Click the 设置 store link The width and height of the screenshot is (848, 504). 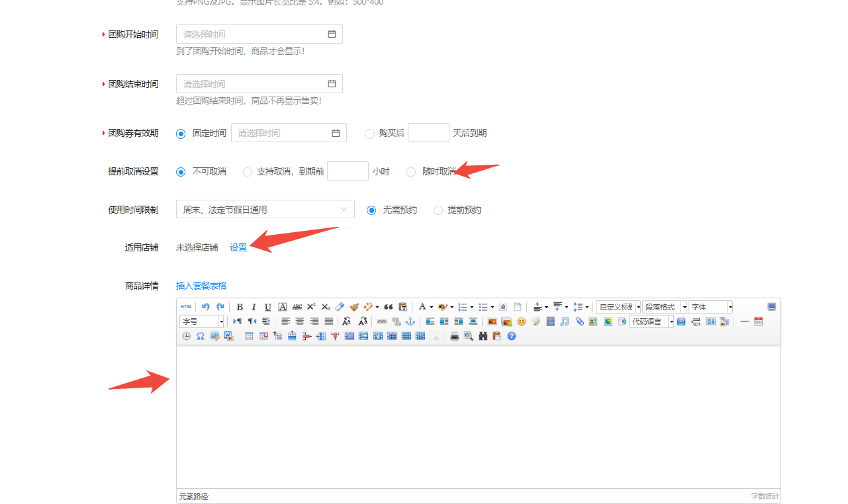pos(238,247)
